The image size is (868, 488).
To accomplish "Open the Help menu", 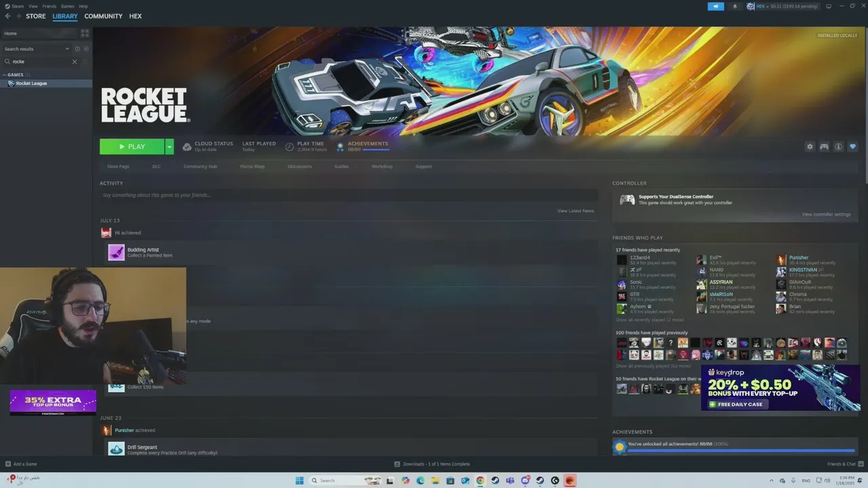I will point(83,6).
